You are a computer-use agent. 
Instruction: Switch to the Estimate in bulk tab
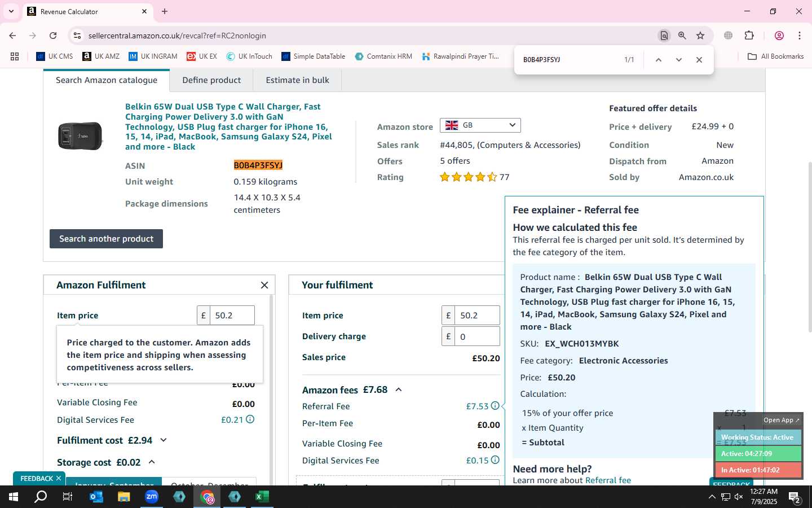(297, 80)
